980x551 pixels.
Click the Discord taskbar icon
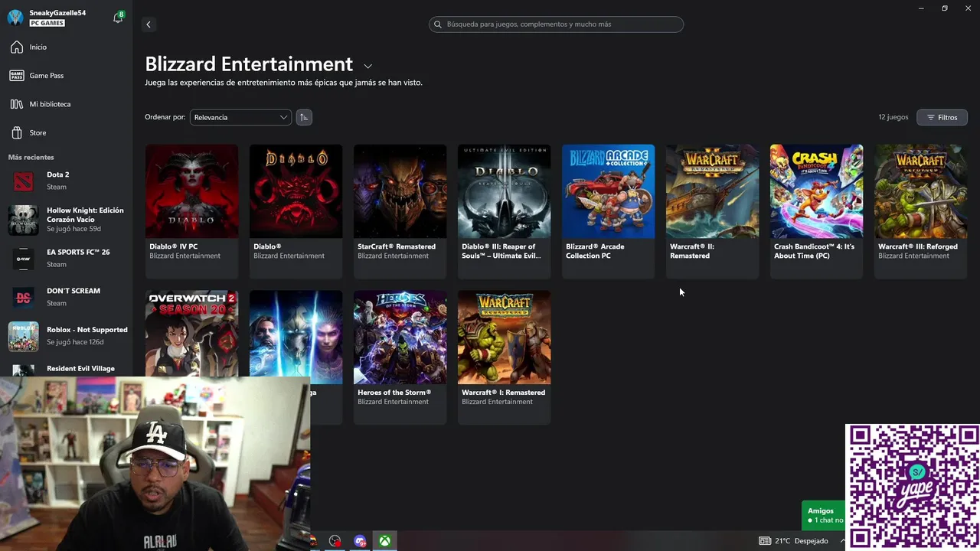tap(360, 541)
